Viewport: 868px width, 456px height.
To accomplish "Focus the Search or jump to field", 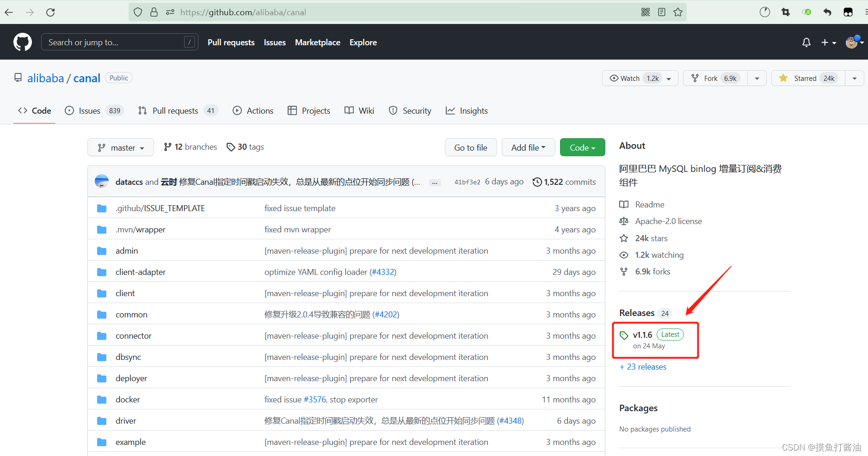I will tap(120, 42).
